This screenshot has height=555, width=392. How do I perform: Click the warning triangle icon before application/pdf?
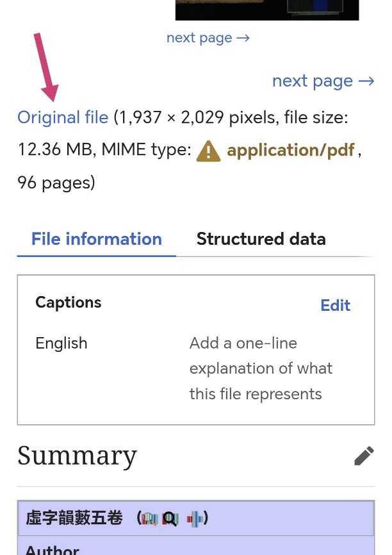[x=208, y=151]
